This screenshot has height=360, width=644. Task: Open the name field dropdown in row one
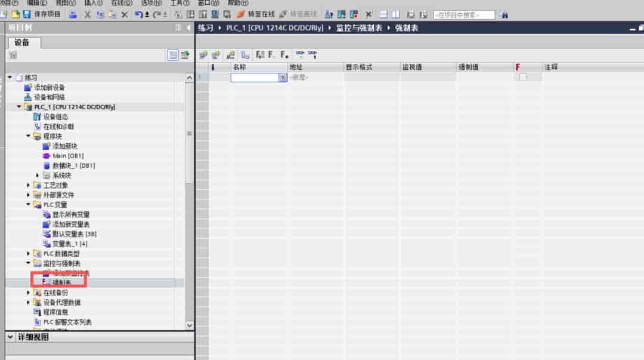(x=283, y=78)
